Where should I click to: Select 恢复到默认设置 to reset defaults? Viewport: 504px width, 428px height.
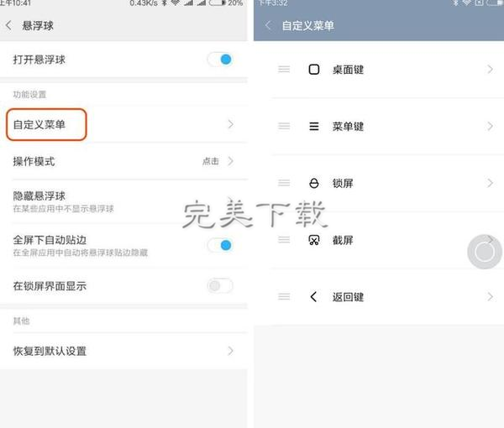(123, 351)
